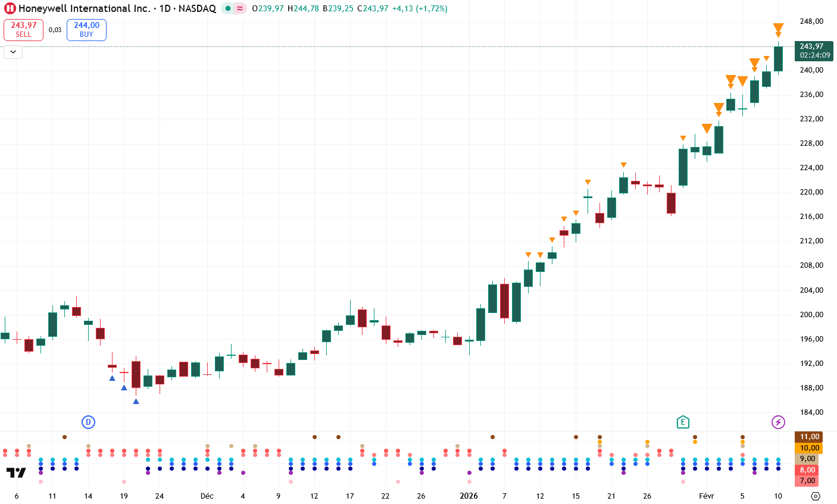
Task: Expand the indicator legend chevron
Action: click(x=13, y=52)
